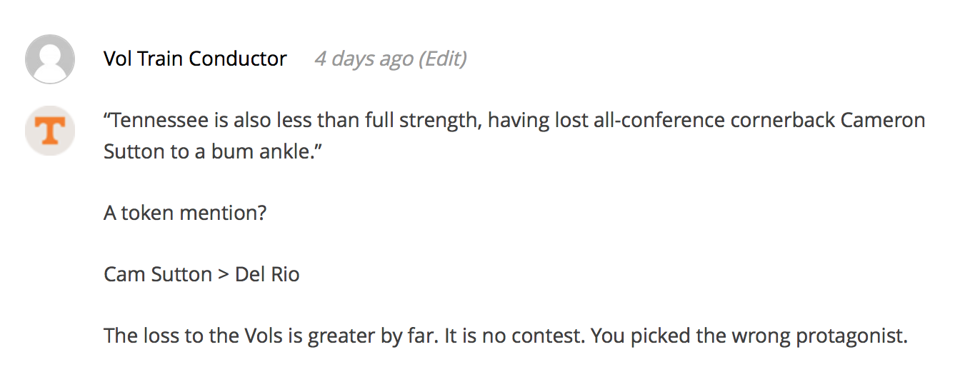
Task: Click the gray default user avatar
Action: coord(50,59)
